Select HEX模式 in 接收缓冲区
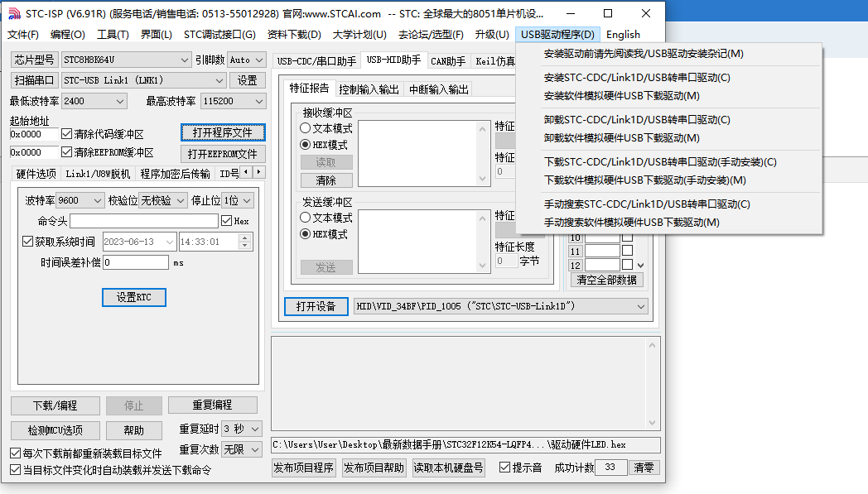 [305, 144]
